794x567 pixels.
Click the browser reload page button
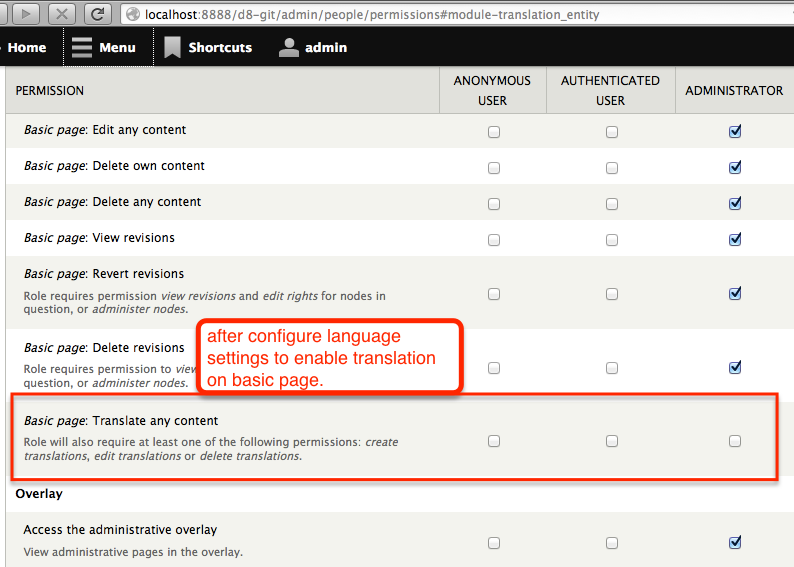point(97,14)
